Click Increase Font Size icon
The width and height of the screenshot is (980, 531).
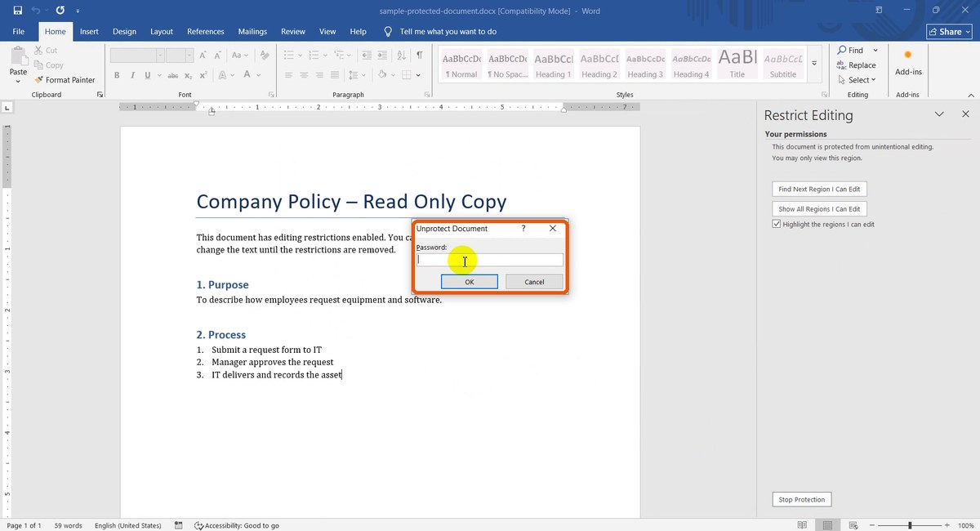204,56
